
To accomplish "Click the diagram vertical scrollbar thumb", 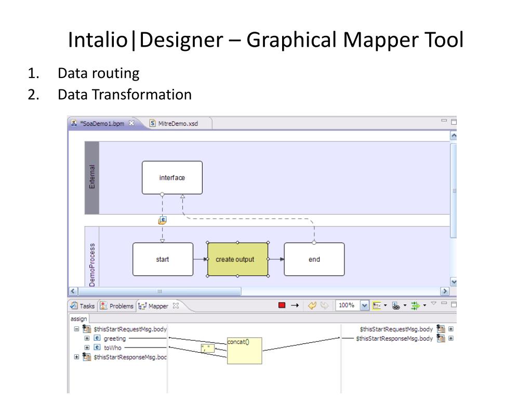I will [454, 191].
